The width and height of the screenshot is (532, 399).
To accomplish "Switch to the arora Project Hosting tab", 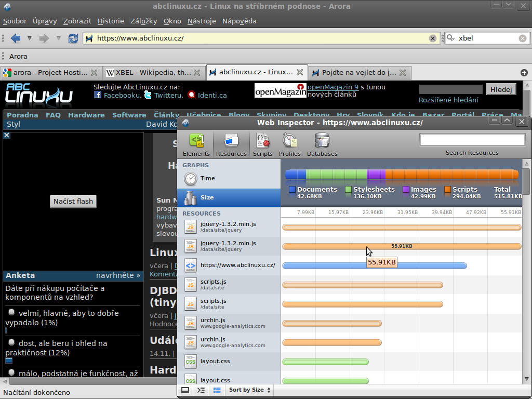I will [x=50, y=73].
